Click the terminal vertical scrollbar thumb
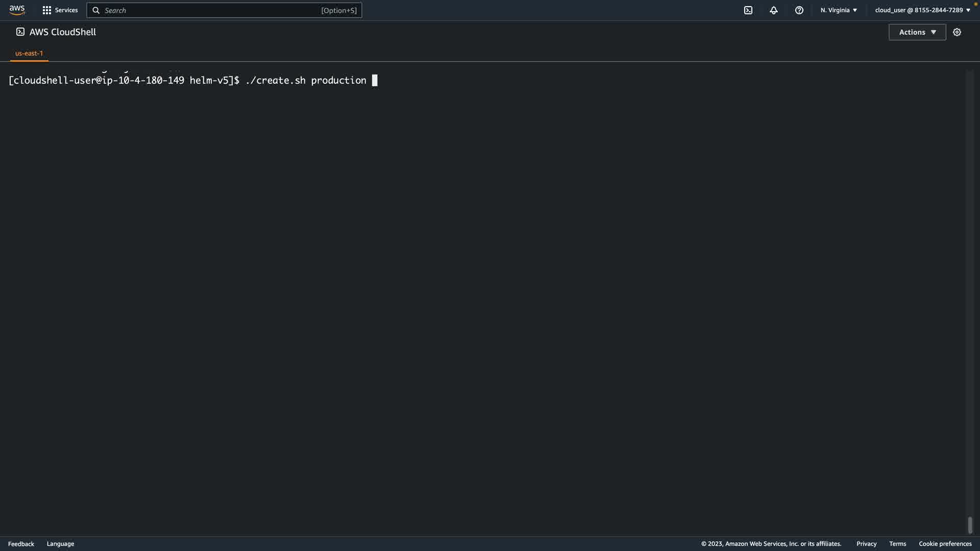The width and height of the screenshot is (980, 551). click(970, 525)
